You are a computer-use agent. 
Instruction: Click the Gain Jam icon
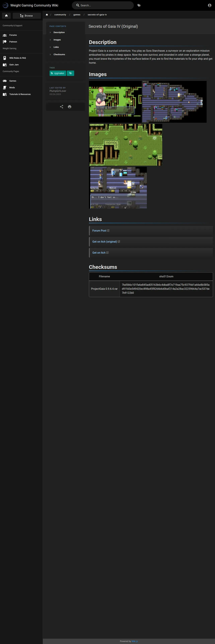tap(5, 65)
